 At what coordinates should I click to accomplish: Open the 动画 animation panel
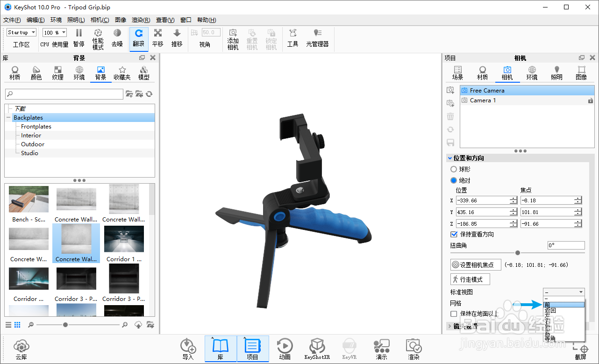(x=285, y=349)
